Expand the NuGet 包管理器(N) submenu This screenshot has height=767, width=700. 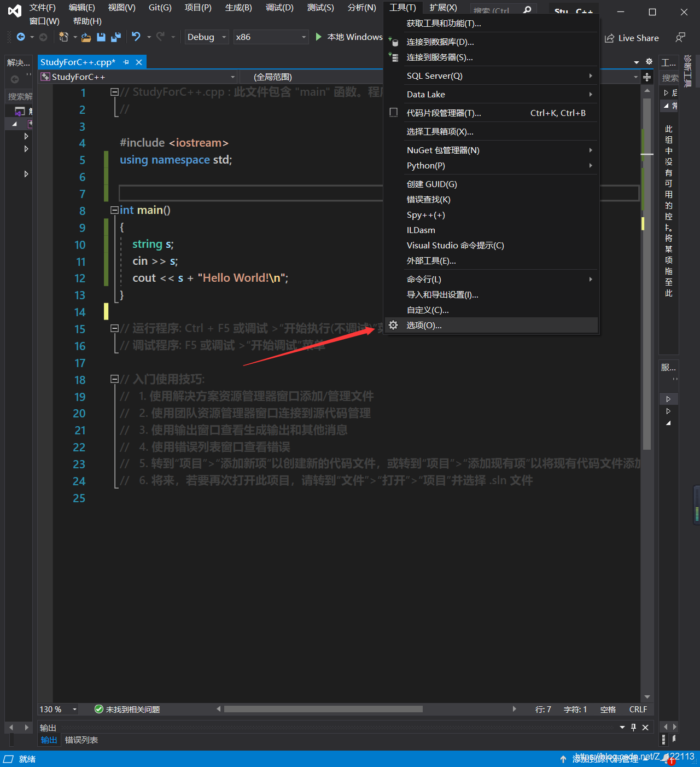(x=491, y=150)
